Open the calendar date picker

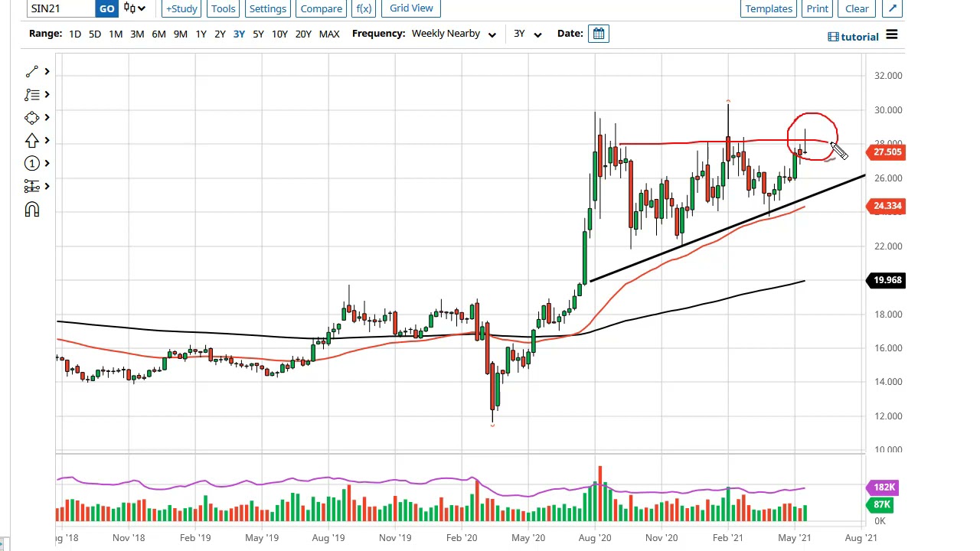tap(599, 34)
